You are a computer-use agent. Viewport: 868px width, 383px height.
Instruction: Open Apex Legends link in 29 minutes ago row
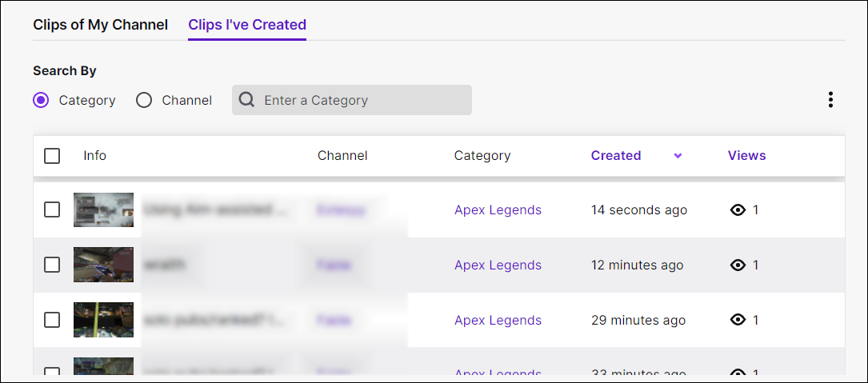click(x=498, y=320)
